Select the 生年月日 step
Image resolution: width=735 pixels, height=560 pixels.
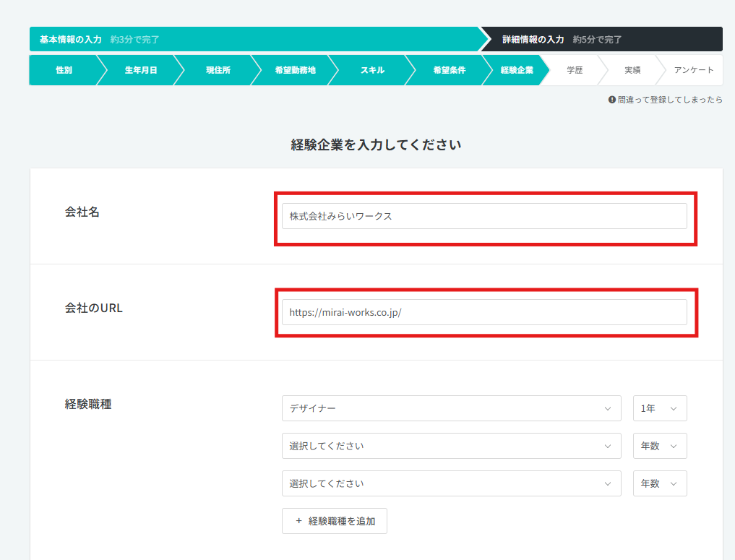click(140, 70)
